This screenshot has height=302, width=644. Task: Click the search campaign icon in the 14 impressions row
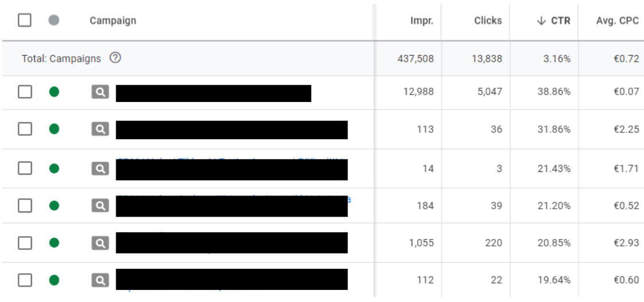pyautogui.click(x=100, y=168)
